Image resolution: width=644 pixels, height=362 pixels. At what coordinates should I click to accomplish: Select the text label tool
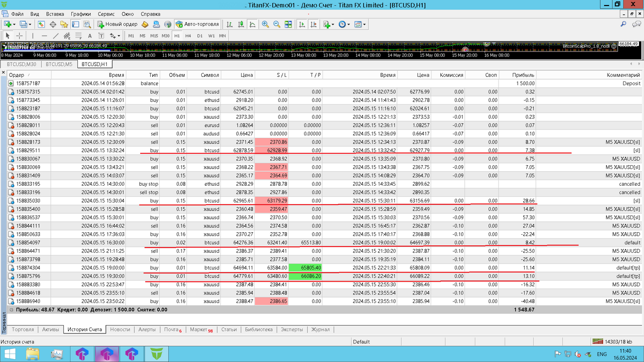coord(101,36)
